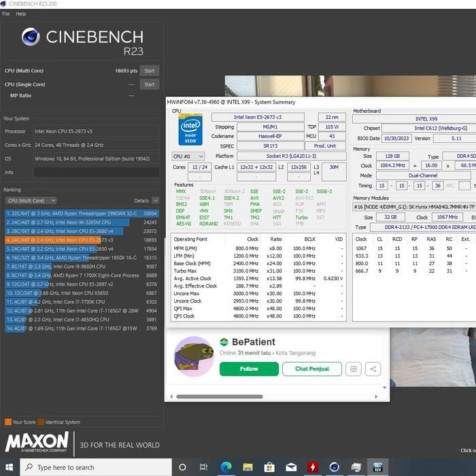
Task: Open the CPU #0 selector in HWiNFO
Action: 188,156
